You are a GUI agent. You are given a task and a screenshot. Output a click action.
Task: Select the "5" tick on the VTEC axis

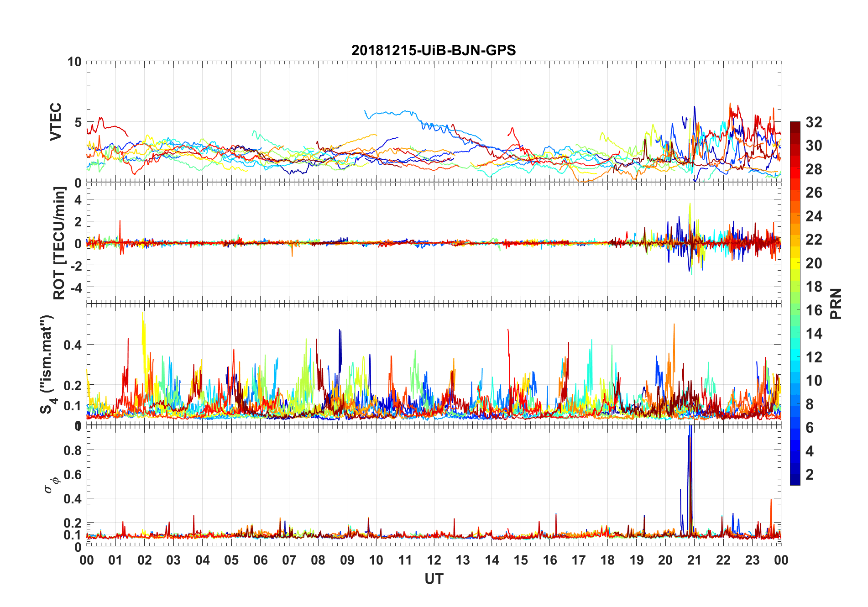tap(78, 122)
